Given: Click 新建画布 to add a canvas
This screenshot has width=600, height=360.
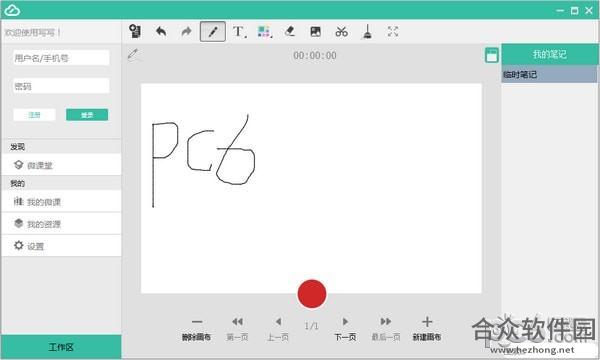Looking at the screenshot, I should click(427, 329).
